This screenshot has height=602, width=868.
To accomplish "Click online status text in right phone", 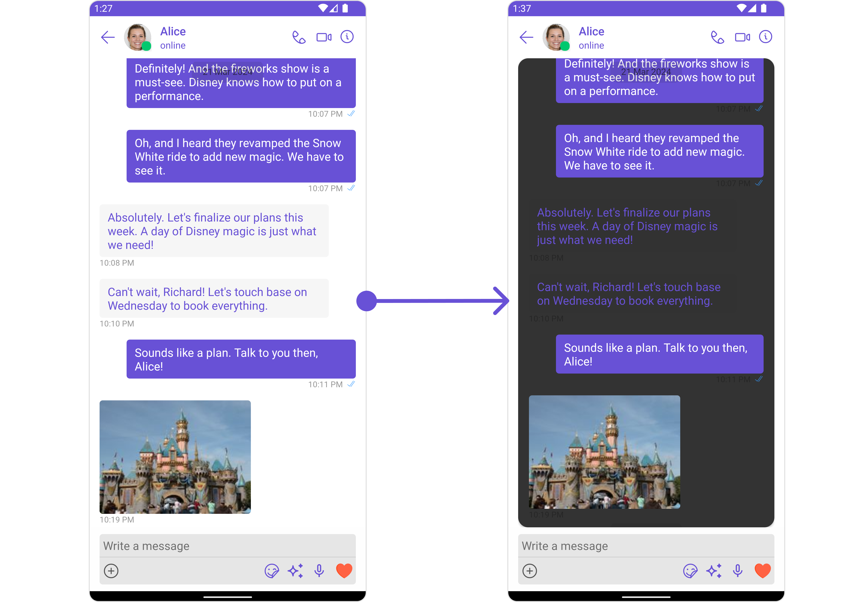I will tap(591, 45).
